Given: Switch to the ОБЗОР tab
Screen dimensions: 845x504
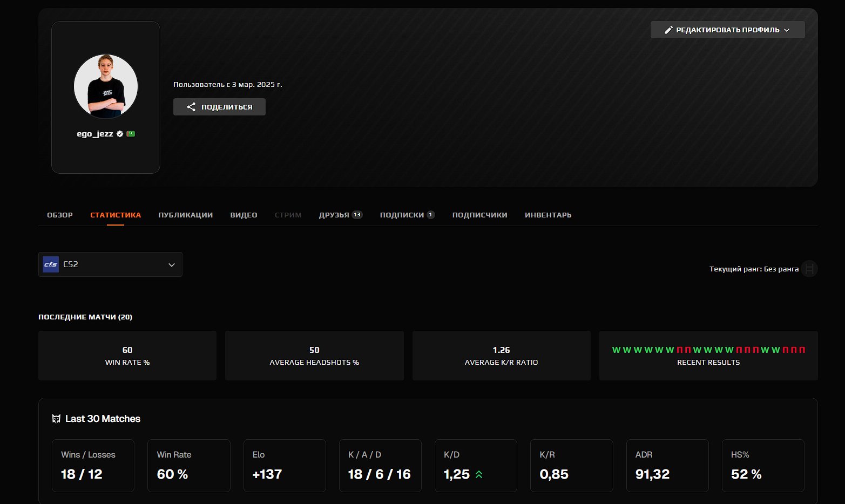Looking at the screenshot, I should (x=60, y=214).
